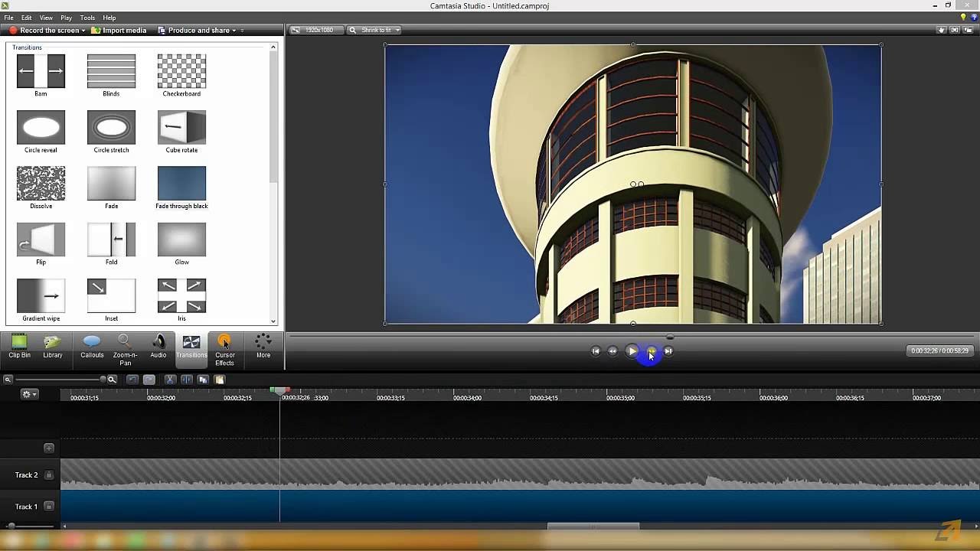Expand Produce and share dropdown arrow
980x551 pixels.
tap(234, 31)
